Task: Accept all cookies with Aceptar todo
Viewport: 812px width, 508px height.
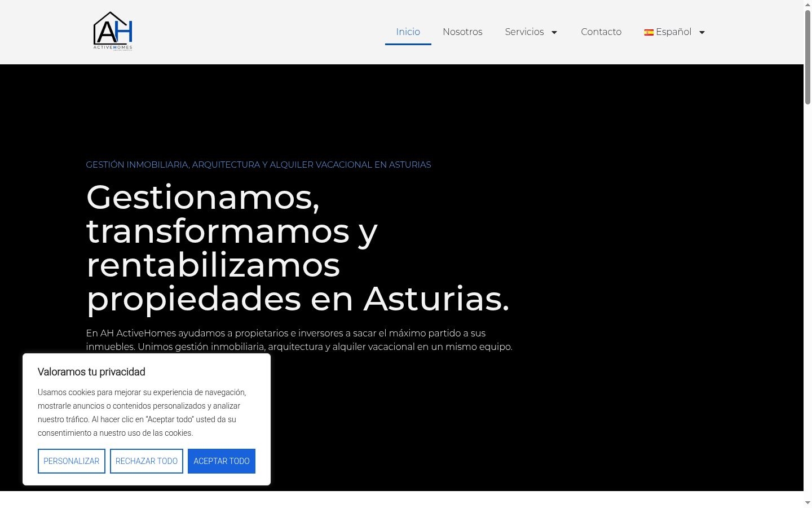Action: pyautogui.click(x=222, y=461)
